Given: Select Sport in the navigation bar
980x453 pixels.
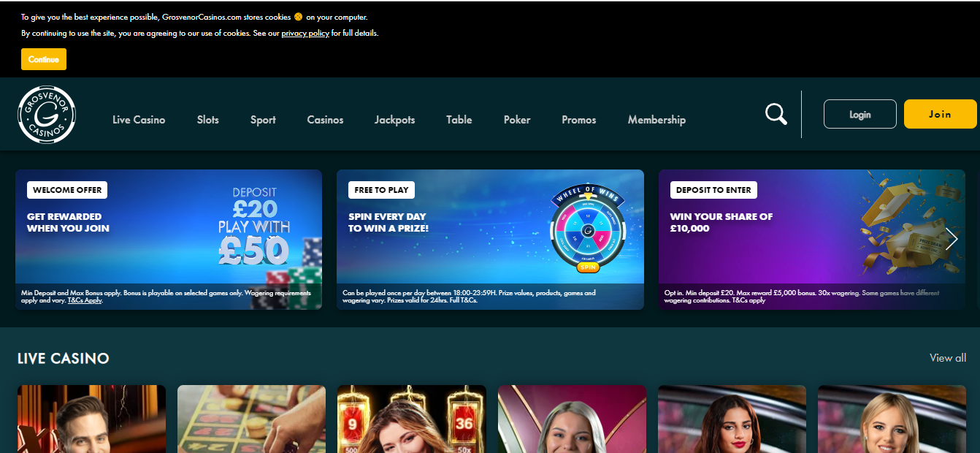Looking at the screenshot, I should (x=263, y=120).
